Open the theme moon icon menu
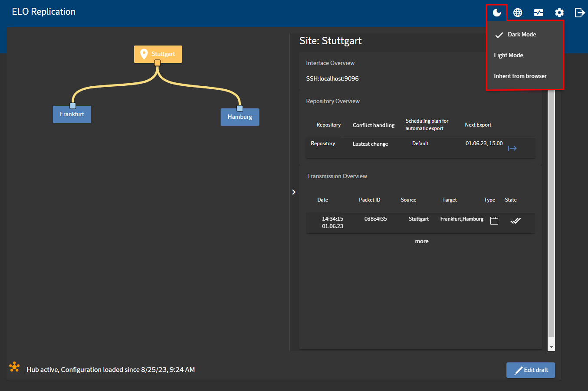The image size is (588, 391). pos(497,13)
